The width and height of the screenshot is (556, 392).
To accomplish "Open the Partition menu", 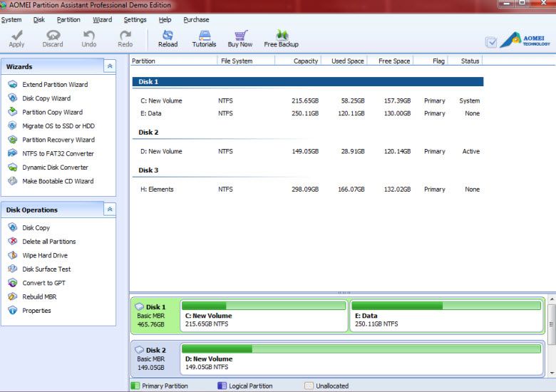I will point(68,20).
